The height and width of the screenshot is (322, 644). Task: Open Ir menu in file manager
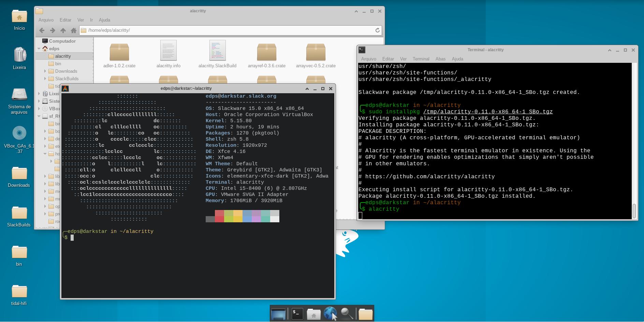click(x=91, y=20)
